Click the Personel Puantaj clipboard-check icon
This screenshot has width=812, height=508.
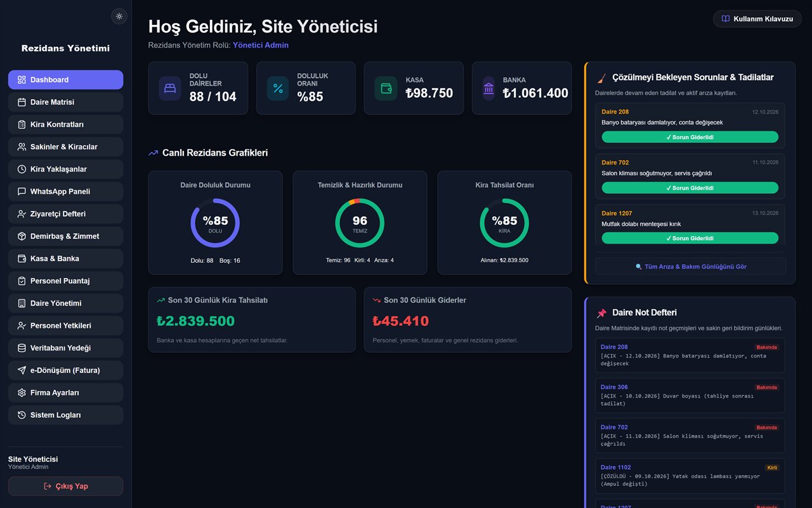click(22, 281)
